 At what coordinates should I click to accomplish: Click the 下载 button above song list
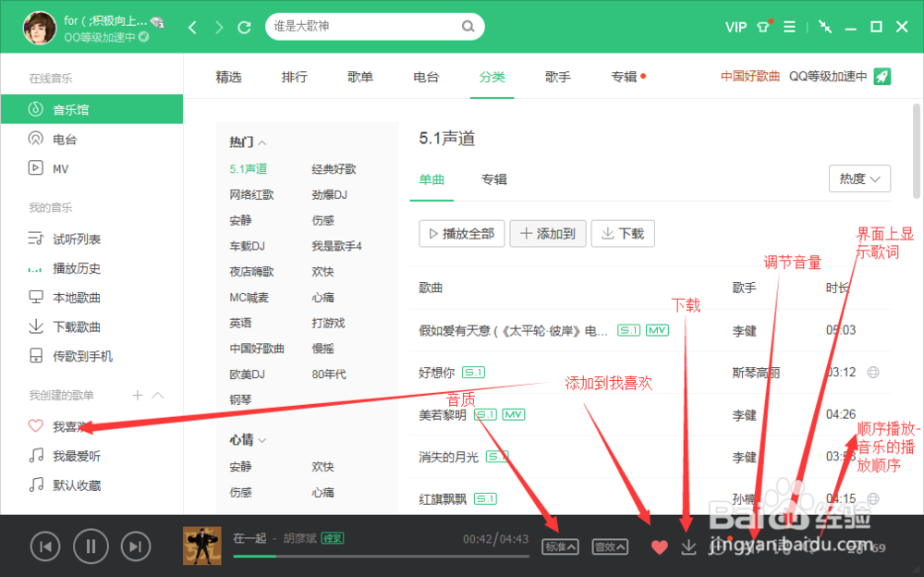pyautogui.click(x=623, y=234)
